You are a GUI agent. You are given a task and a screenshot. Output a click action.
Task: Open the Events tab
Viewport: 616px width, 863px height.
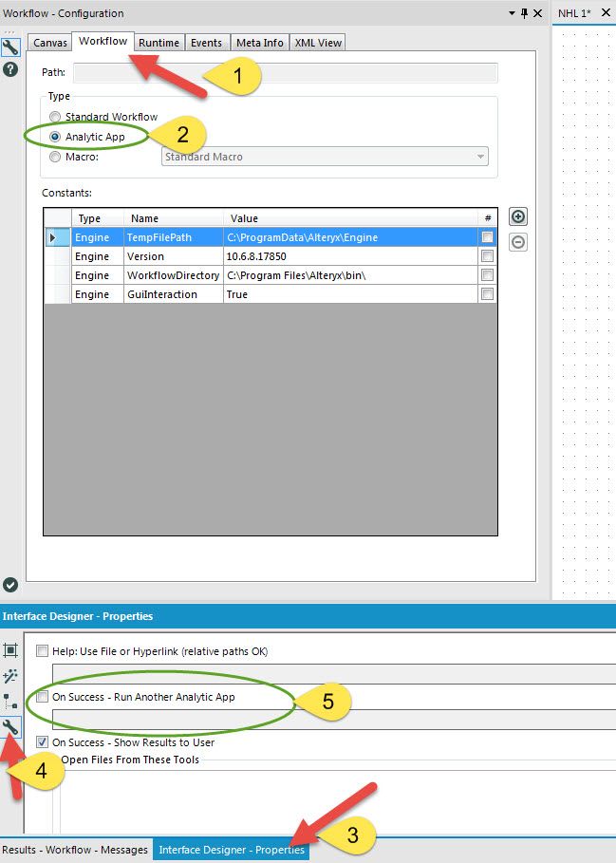tap(206, 43)
